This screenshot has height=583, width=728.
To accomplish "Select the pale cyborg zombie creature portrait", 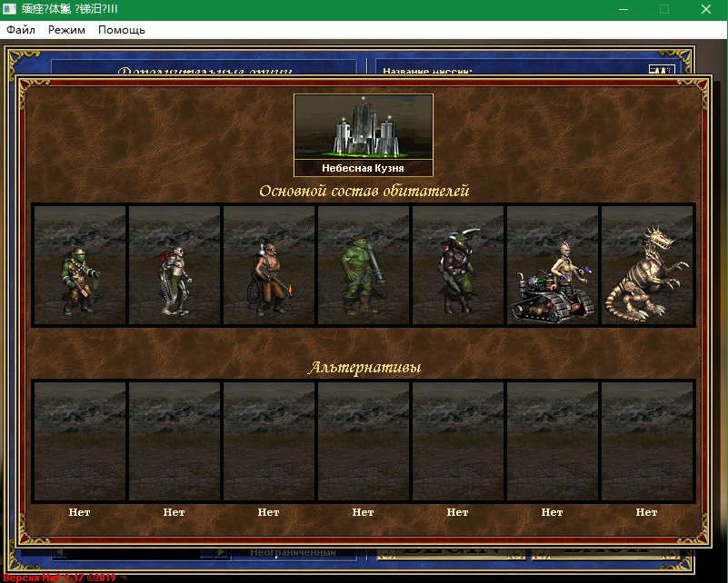I will (x=175, y=265).
